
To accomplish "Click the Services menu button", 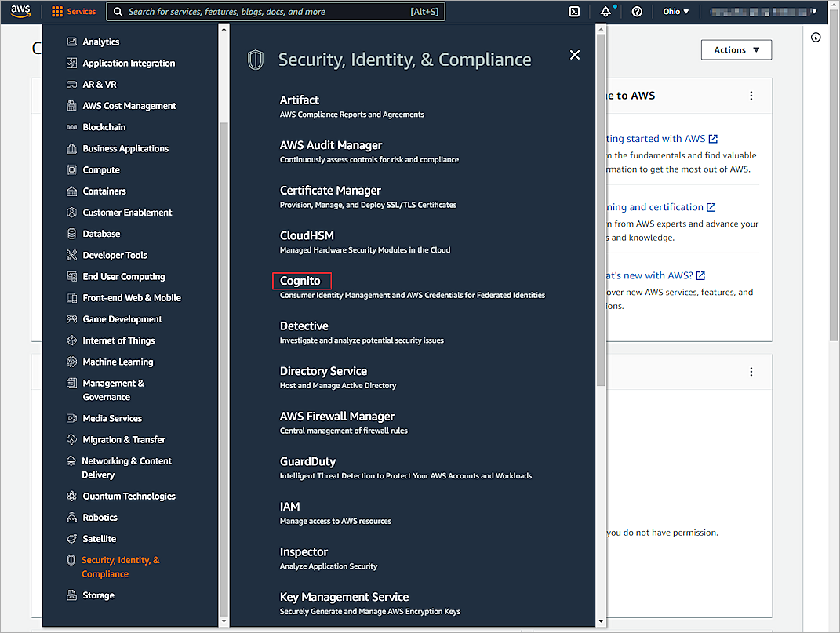I will click(x=74, y=12).
